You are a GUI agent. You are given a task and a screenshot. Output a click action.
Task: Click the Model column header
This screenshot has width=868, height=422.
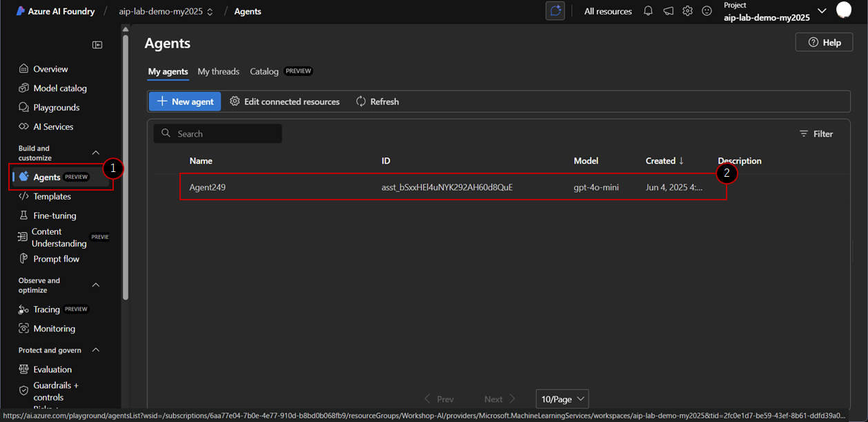pos(586,161)
